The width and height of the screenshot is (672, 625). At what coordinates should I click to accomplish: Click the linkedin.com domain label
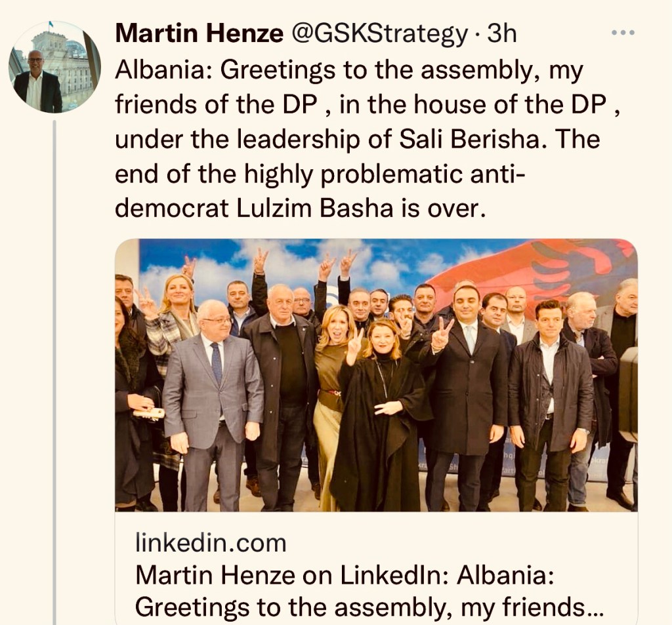pyautogui.click(x=211, y=543)
